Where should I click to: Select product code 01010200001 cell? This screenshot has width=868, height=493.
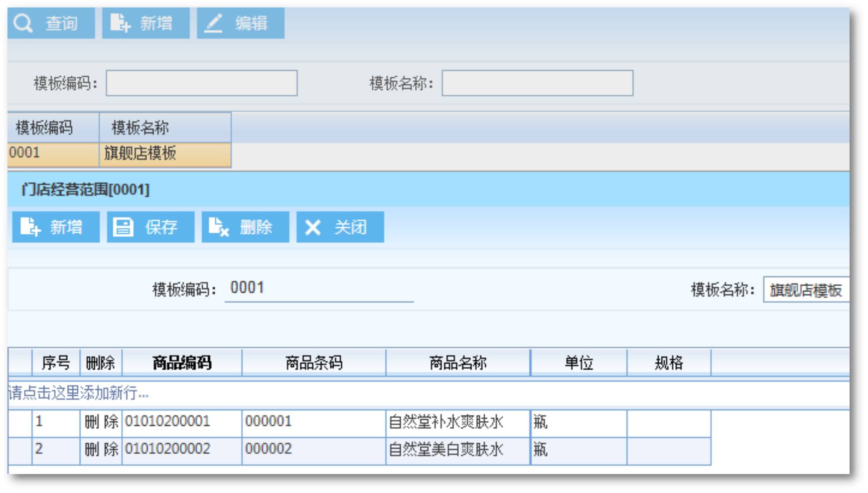[x=182, y=423]
